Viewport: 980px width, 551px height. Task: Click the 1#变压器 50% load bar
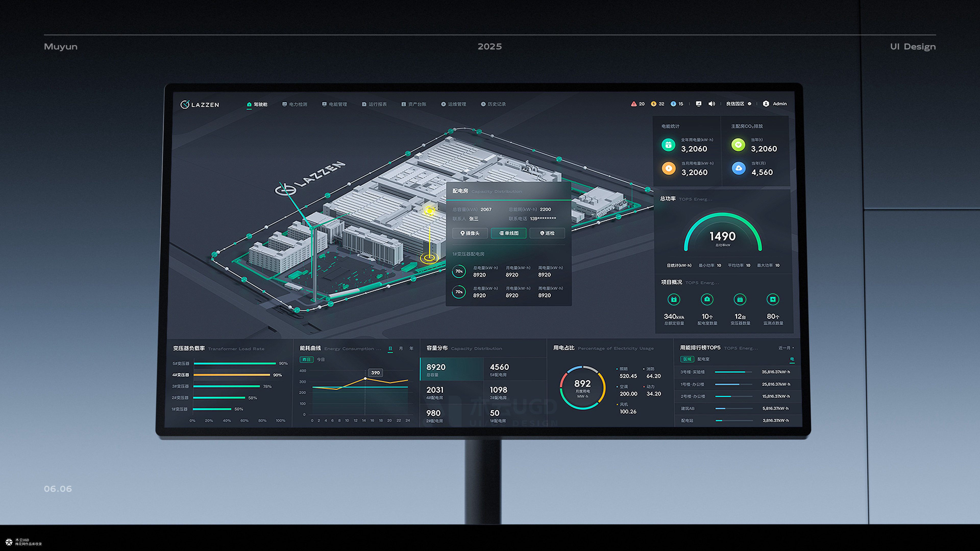click(212, 409)
